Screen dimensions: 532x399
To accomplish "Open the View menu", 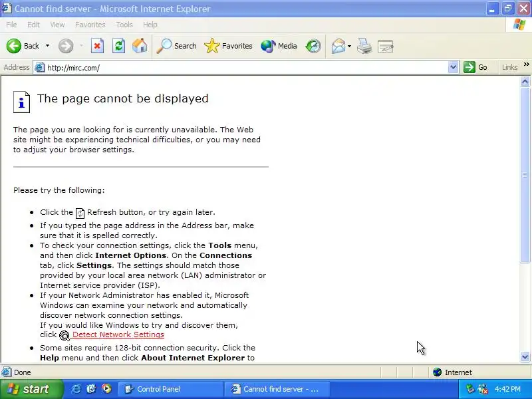I will click(57, 25).
